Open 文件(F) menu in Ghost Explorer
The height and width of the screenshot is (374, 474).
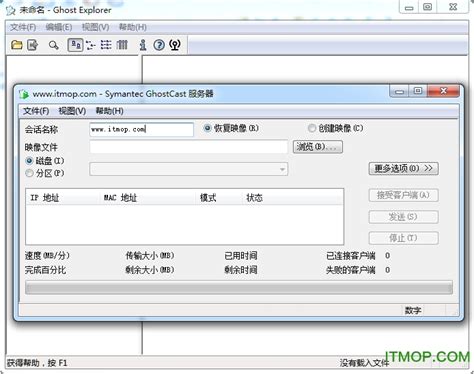23,27
